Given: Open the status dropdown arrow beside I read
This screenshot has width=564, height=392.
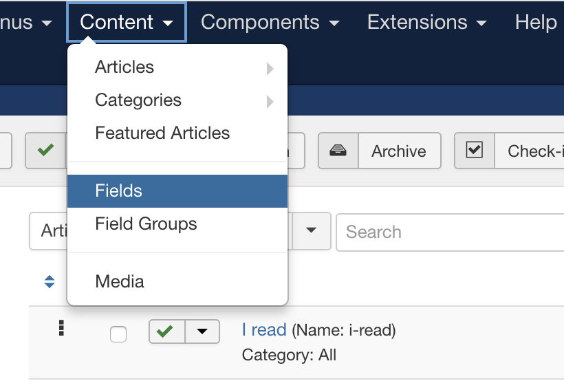Looking at the screenshot, I should (x=202, y=331).
